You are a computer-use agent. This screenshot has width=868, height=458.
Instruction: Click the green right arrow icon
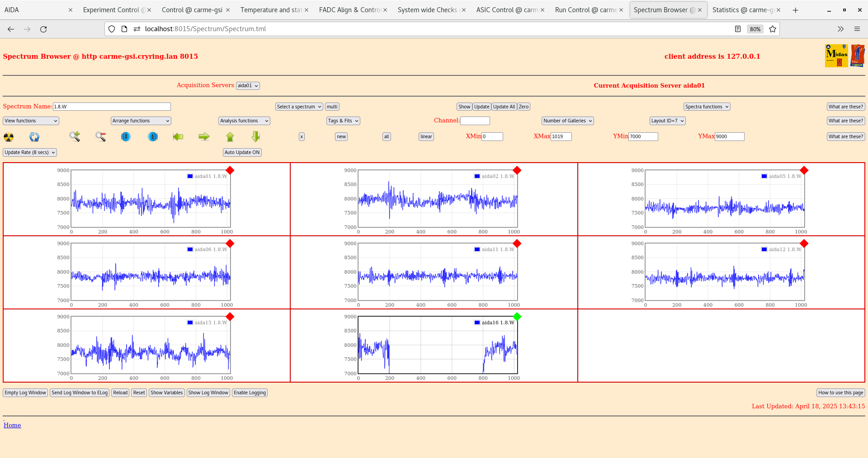pos(204,136)
